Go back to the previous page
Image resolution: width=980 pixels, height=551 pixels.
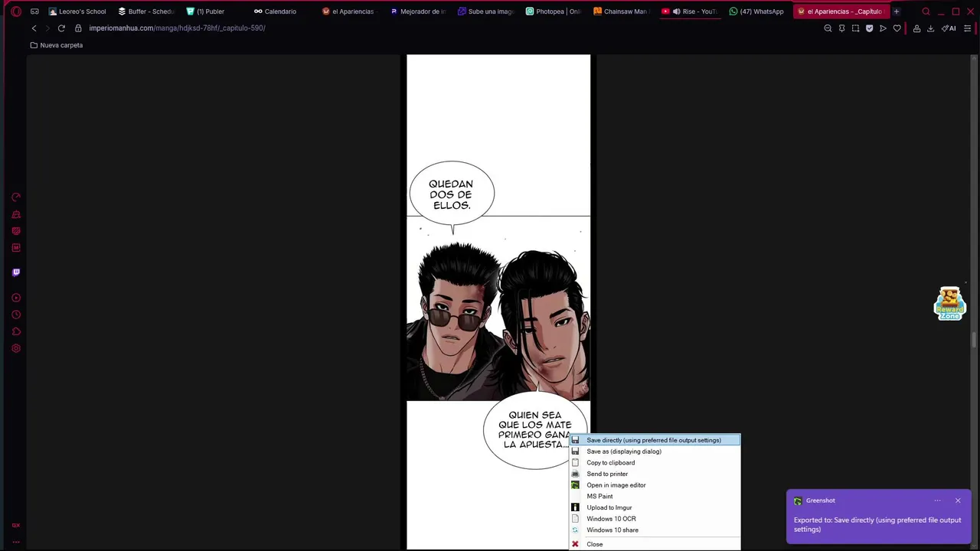pos(34,28)
